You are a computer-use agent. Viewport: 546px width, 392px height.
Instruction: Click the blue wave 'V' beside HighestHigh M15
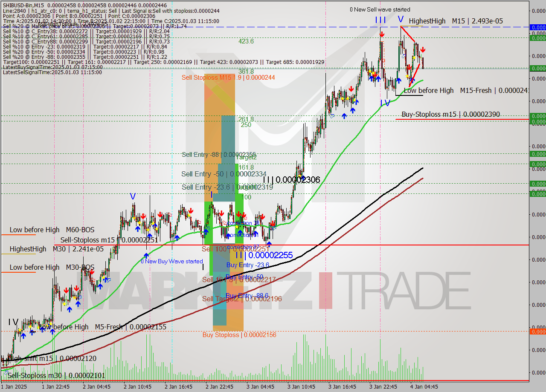click(400, 20)
